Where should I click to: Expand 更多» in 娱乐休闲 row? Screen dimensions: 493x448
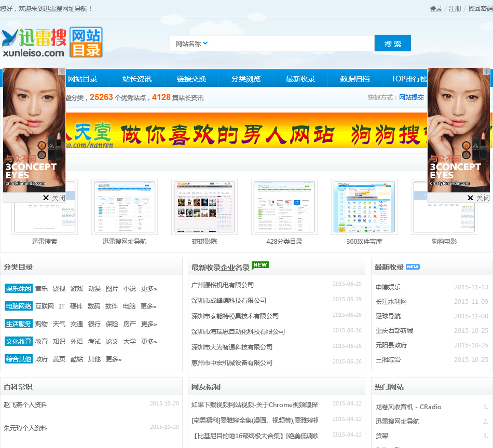149,288
